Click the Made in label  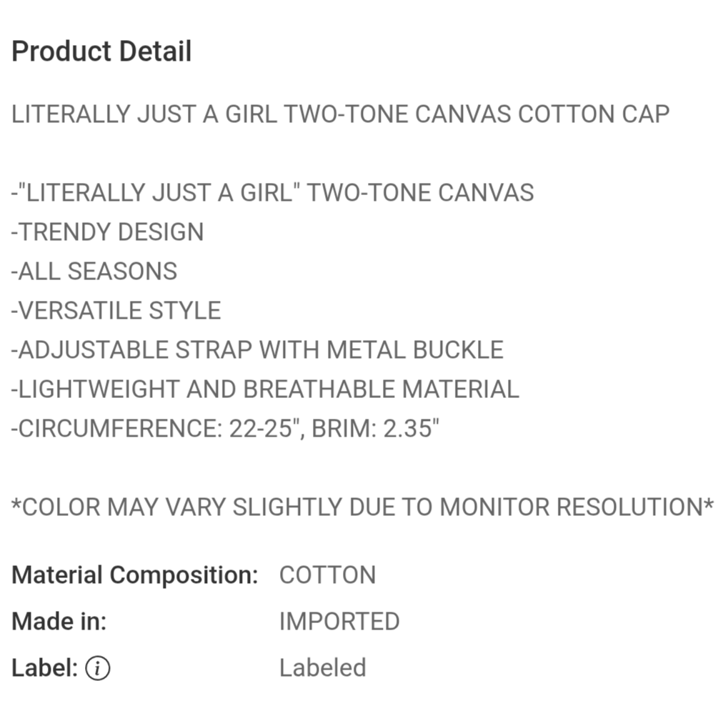[59, 622]
